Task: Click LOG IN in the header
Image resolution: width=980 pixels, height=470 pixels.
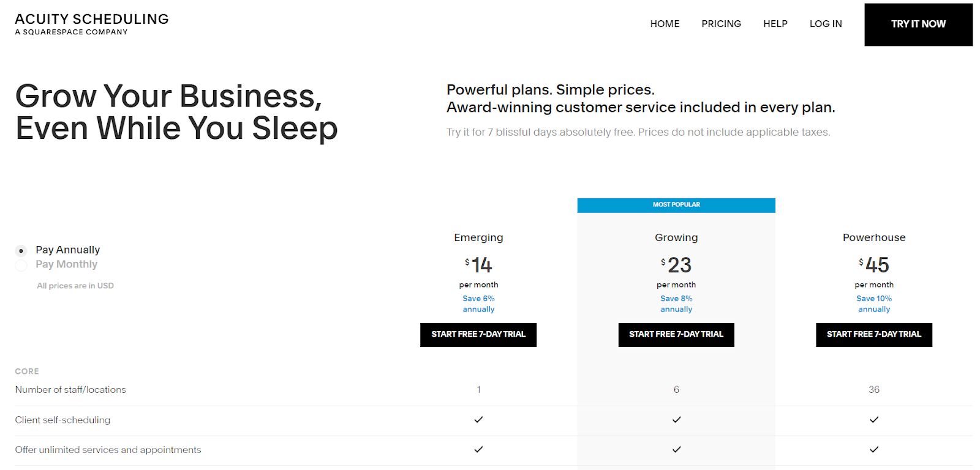Action: (x=825, y=24)
